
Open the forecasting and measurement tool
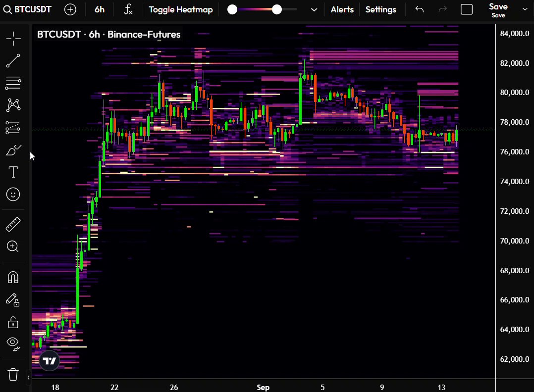point(13,128)
